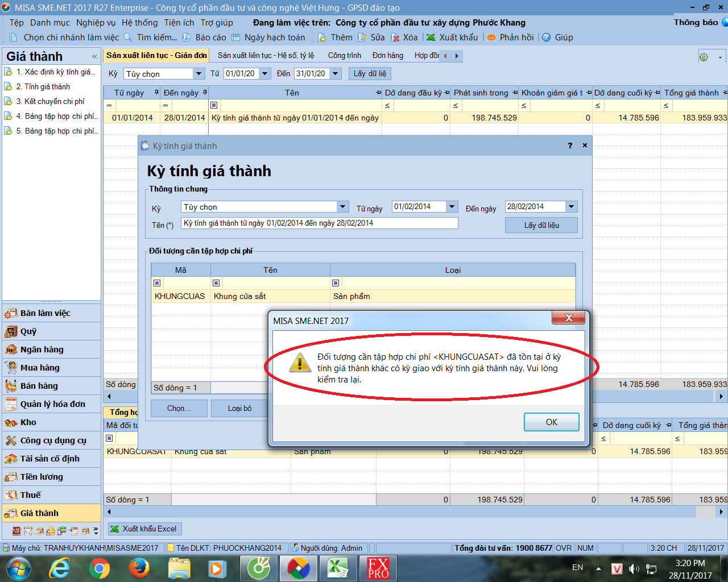Click the Phản hồi envelope icon
This screenshot has height=582, width=728.
pyautogui.click(x=491, y=38)
